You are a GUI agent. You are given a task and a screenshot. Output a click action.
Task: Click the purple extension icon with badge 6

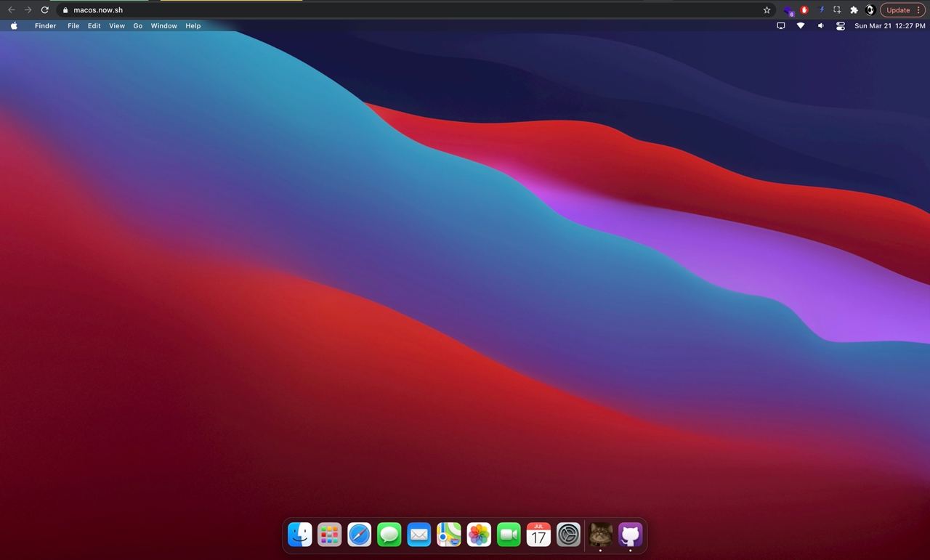point(789,10)
